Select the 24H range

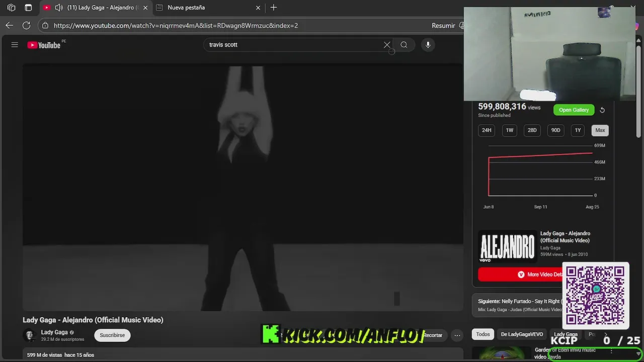click(487, 130)
